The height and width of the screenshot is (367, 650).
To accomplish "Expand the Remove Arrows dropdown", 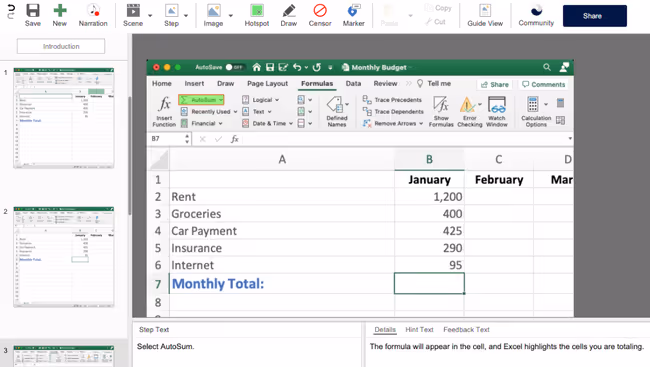I will (x=421, y=124).
